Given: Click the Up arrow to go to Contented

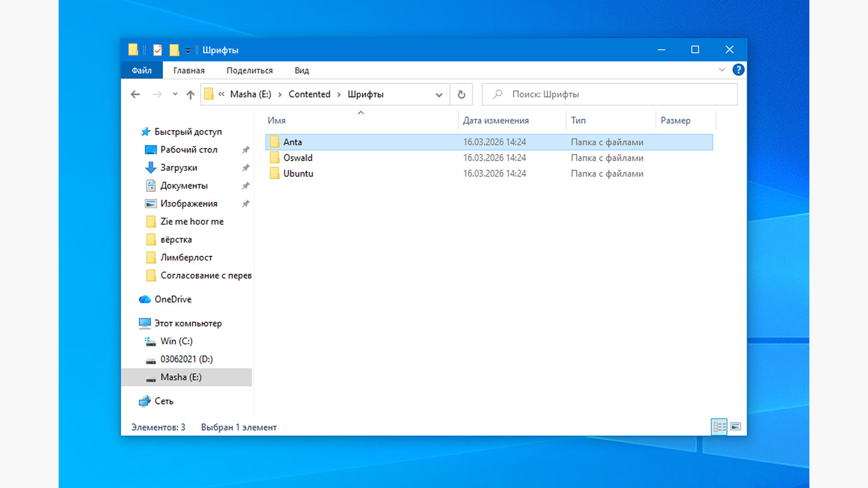Looking at the screenshot, I should pyautogui.click(x=191, y=94).
